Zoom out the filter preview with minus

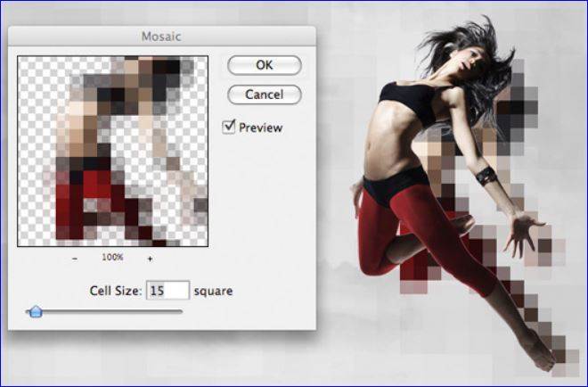[75, 258]
